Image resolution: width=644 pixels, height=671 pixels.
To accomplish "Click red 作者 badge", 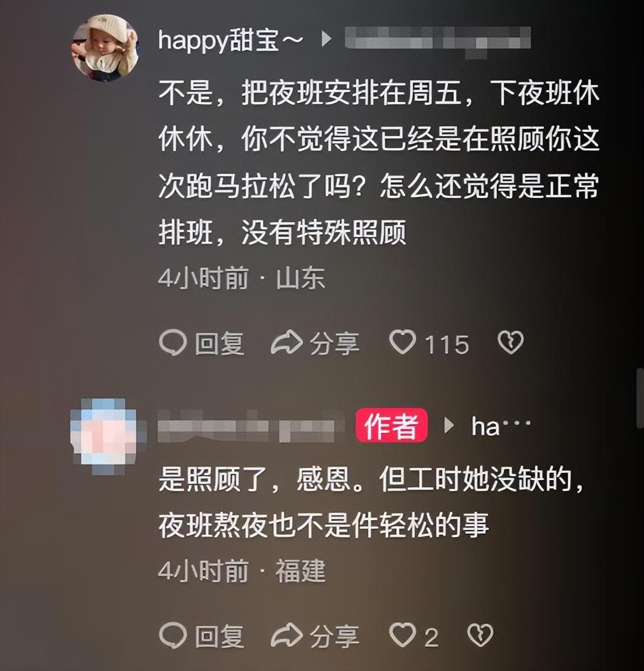I will [x=391, y=425].
